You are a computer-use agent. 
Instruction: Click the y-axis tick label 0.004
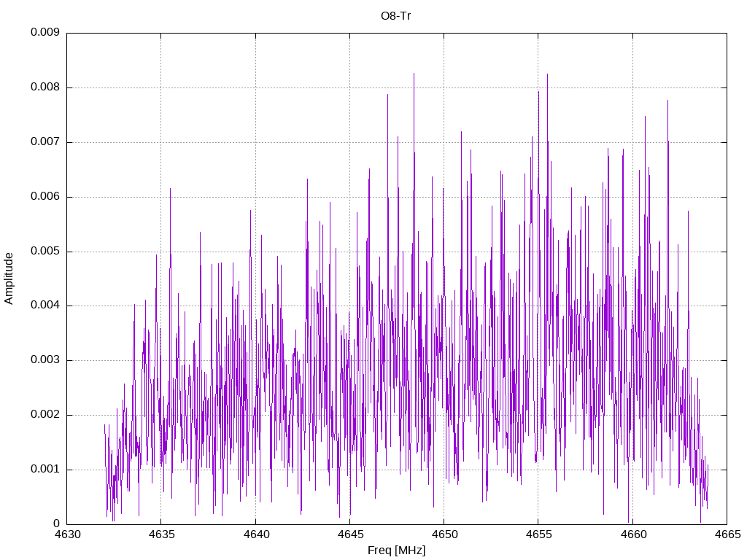point(45,305)
